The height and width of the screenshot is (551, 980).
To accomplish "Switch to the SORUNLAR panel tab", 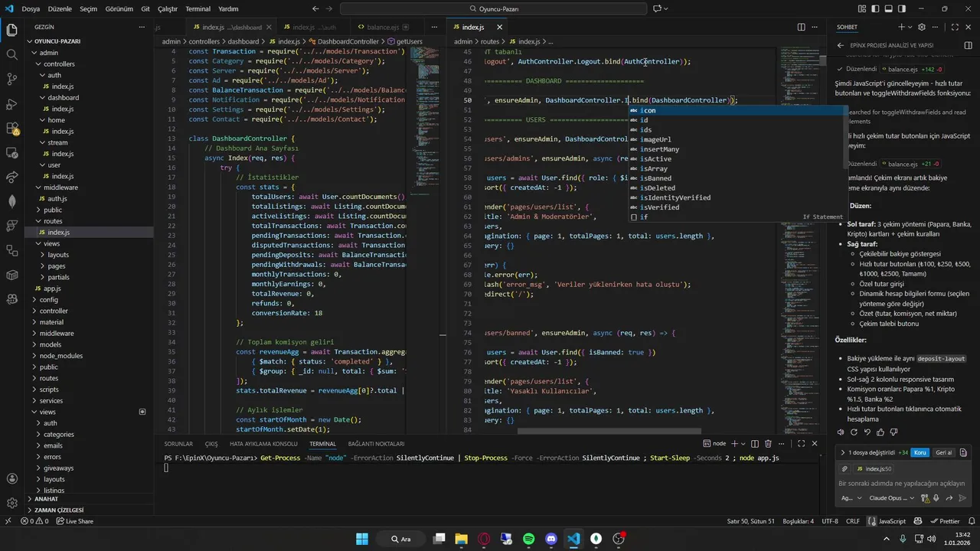I will (178, 444).
